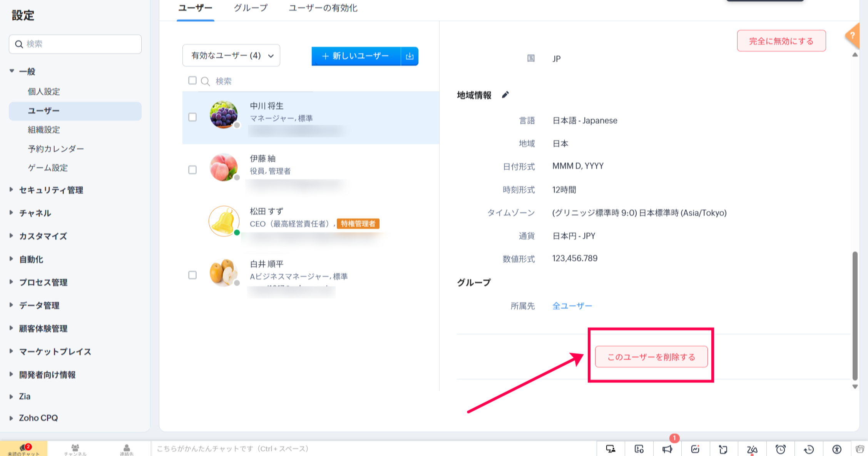Open the 全ユーザー group link

point(572,306)
